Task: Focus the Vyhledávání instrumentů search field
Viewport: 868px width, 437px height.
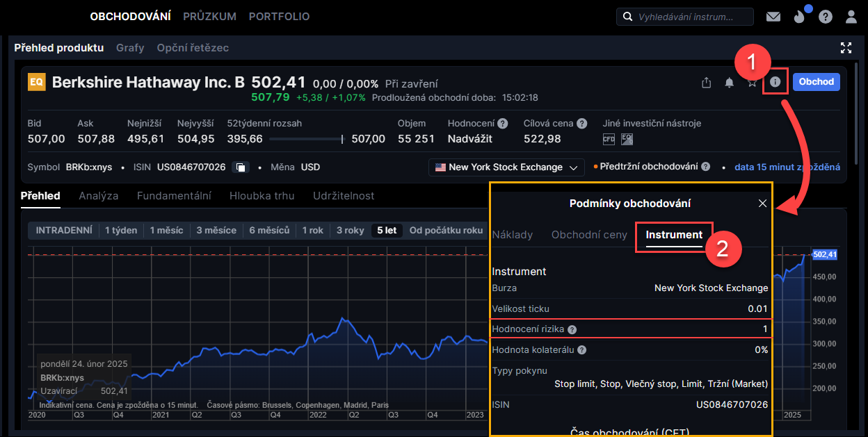Action: (x=685, y=17)
